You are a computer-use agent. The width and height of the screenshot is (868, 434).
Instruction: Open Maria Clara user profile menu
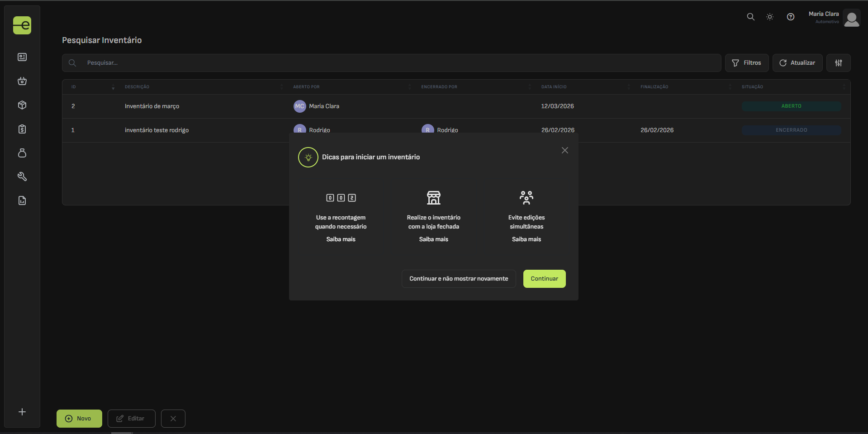pyautogui.click(x=834, y=18)
